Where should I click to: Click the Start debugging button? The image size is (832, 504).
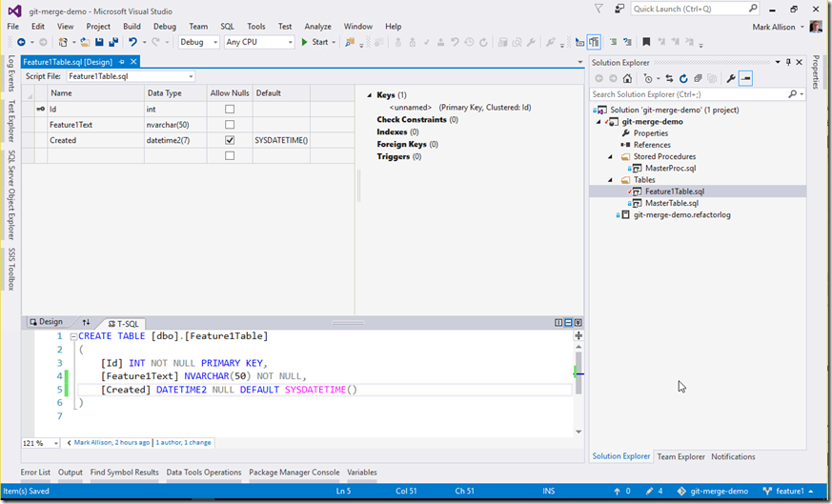click(x=315, y=42)
